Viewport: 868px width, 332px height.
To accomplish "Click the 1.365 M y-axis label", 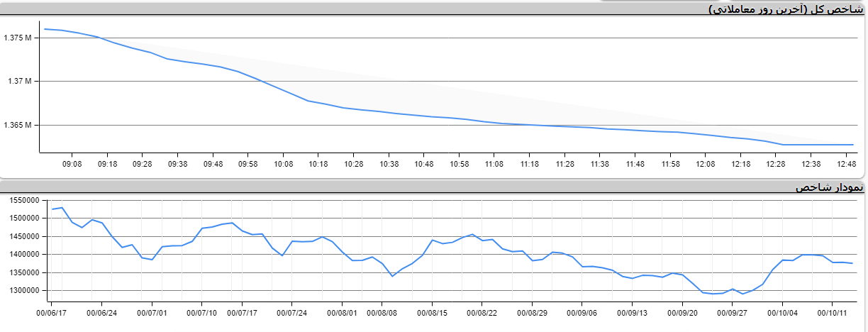I will click(18, 126).
